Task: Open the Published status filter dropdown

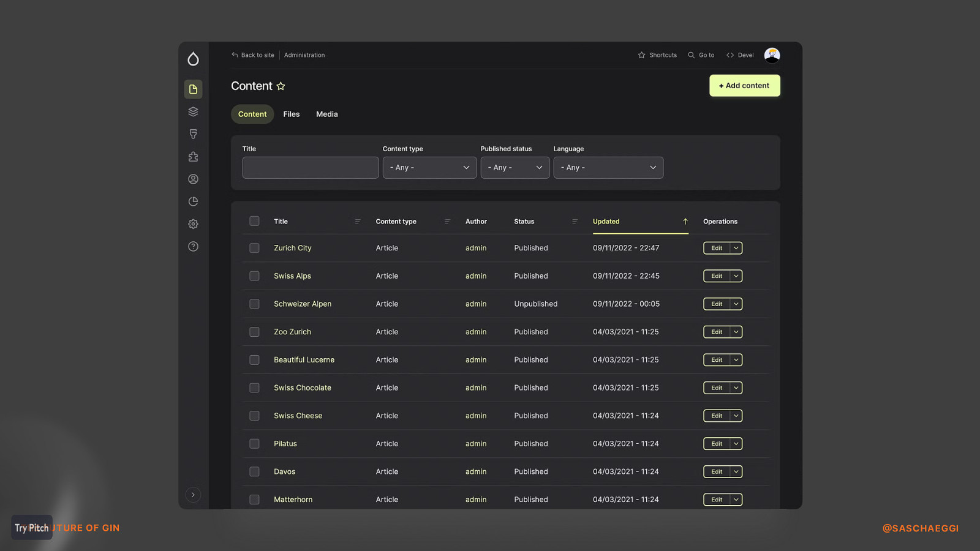Action: [515, 168]
